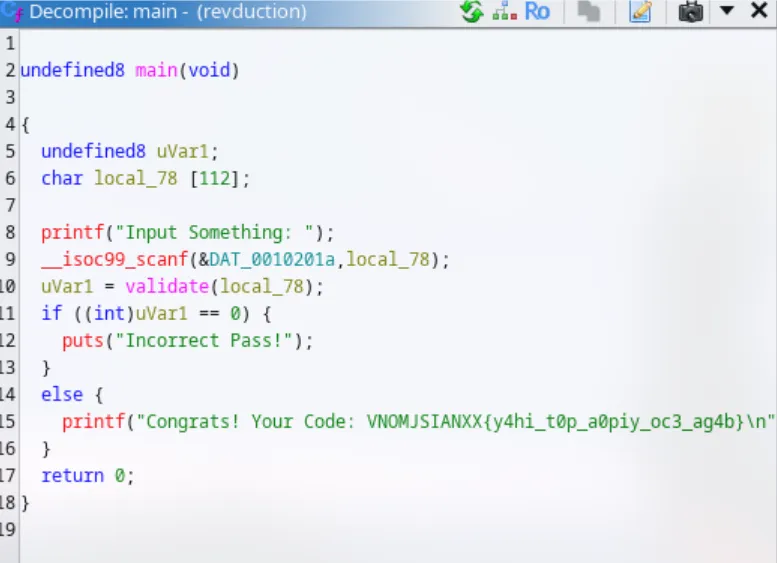
Task: Toggle the blue Ro read-only button
Action: pos(537,12)
